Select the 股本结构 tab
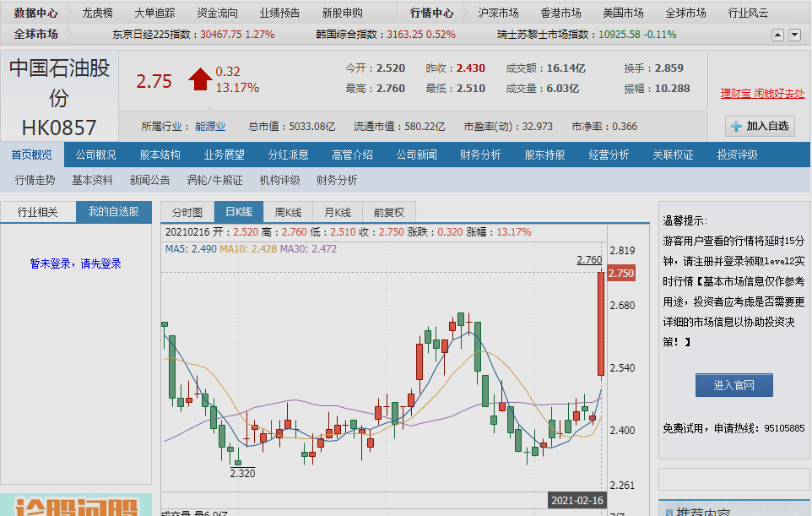This screenshot has width=812, height=516. pyautogui.click(x=160, y=155)
